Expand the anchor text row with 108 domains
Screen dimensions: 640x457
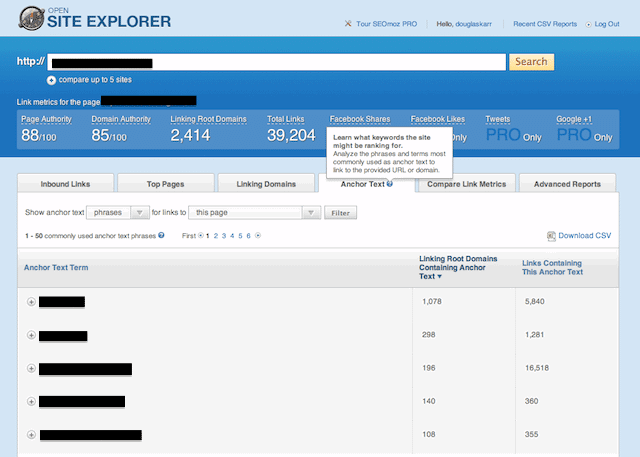(x=31, y=435)
